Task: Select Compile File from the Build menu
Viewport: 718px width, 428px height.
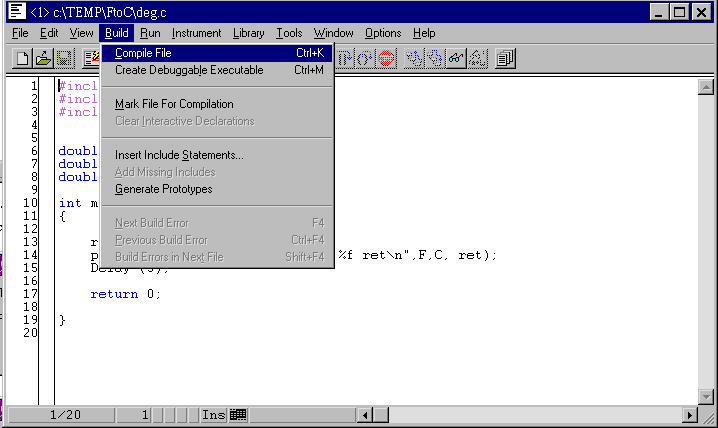Action: coord(143,53)
